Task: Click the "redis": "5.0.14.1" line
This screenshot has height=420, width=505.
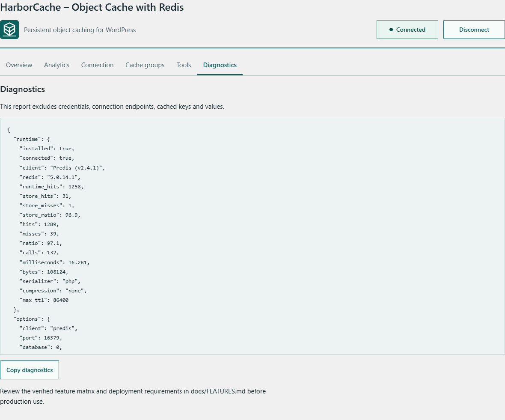Action: coord(50,177)
